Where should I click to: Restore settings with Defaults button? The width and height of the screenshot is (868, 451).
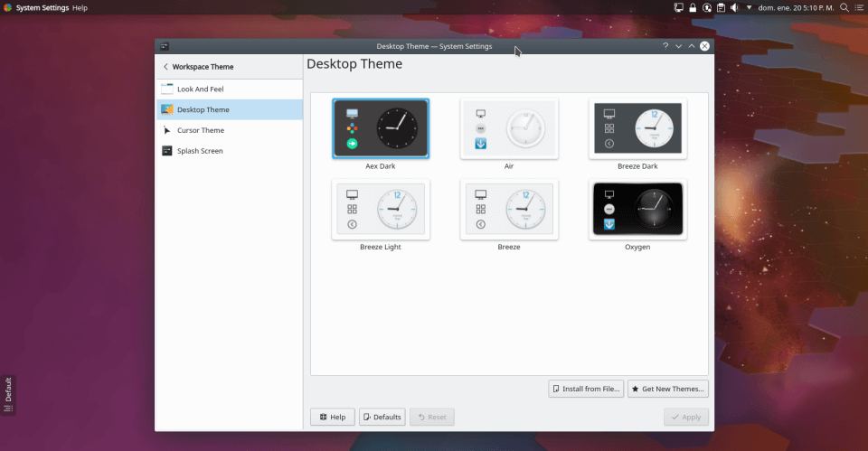tap(382, 418)
